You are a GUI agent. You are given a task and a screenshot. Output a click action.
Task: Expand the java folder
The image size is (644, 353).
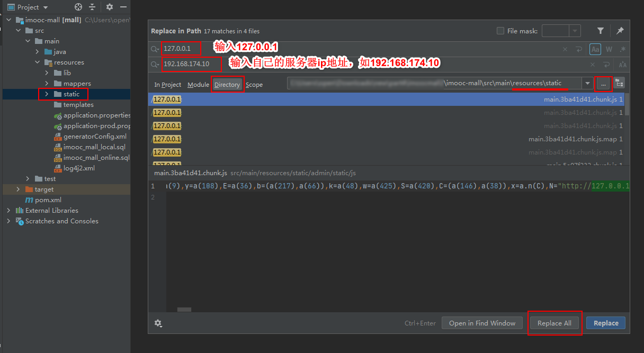pos(38,52)
